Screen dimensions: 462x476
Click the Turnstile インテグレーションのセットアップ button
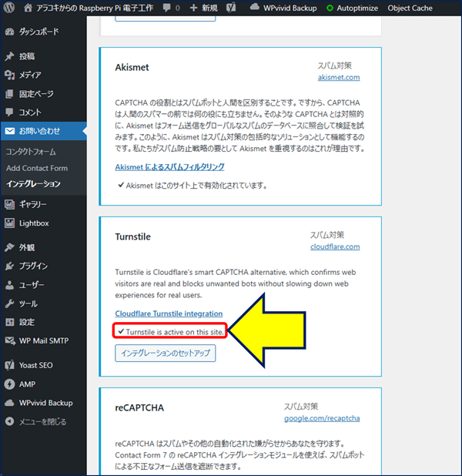pyautogui.click(x=166, y=353)
